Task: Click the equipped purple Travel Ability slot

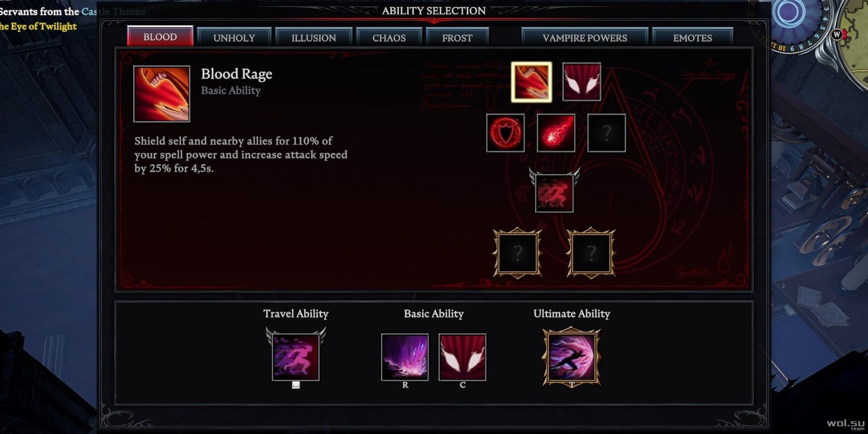Action: pos(296,357)
